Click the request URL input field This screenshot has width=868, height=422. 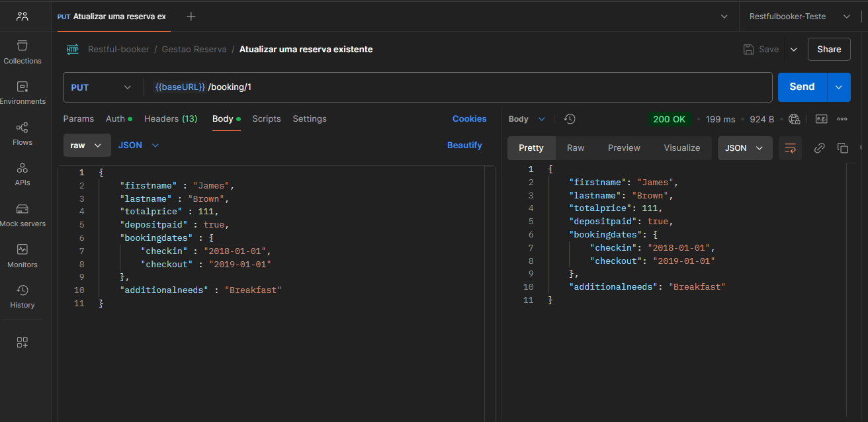(x=463, y=87)
